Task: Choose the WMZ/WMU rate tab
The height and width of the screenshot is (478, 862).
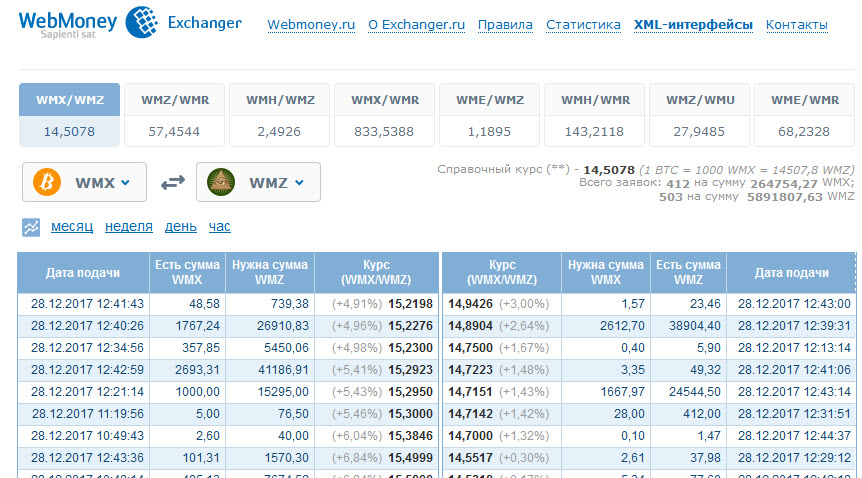Action: pos(699,100)
